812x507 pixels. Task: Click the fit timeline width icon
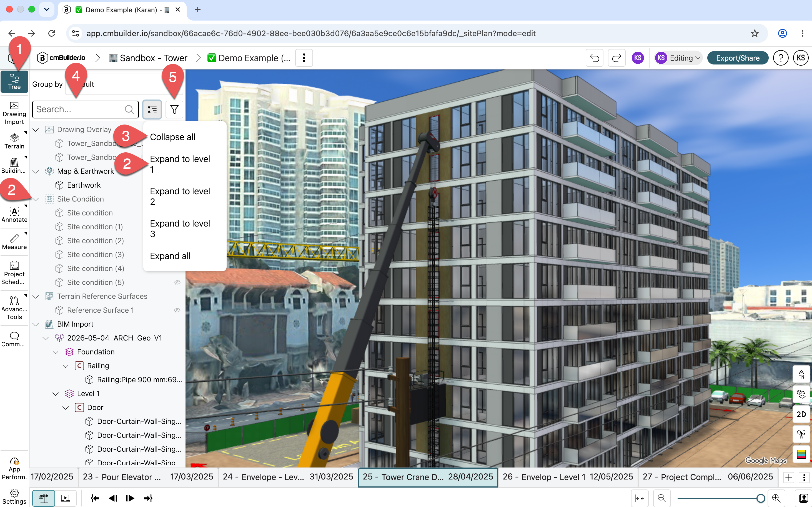[x=640, y=498]
